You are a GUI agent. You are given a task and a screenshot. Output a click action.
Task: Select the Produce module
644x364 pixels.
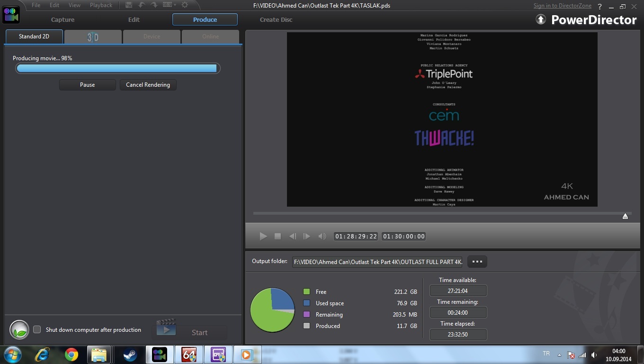[205, 19]
